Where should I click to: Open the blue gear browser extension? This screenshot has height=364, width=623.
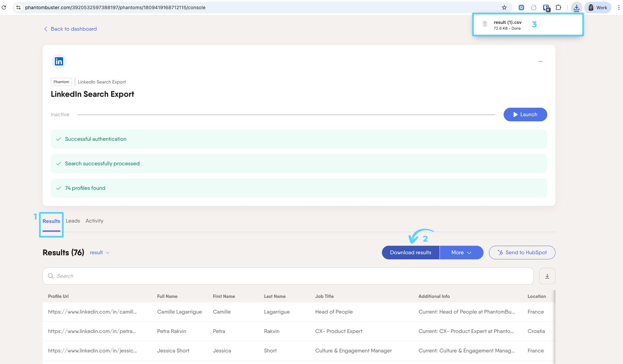click(521, 7)
